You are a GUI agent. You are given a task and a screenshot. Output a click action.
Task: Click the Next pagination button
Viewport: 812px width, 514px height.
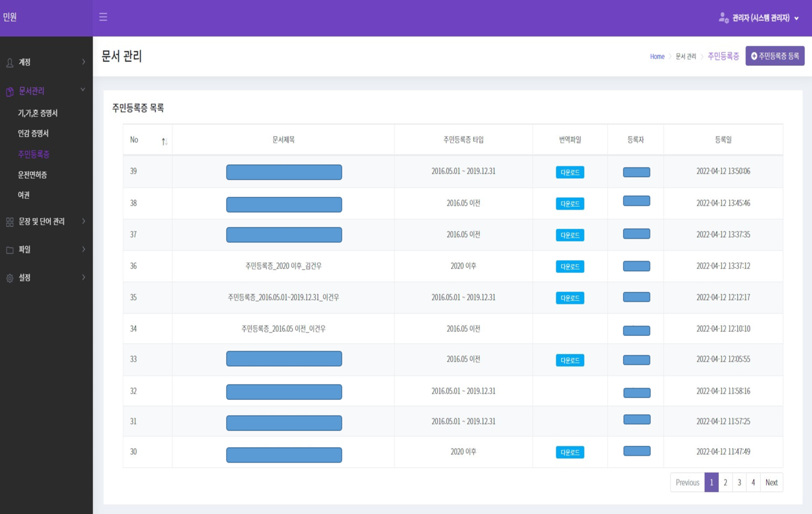click(x=772, y=482)
